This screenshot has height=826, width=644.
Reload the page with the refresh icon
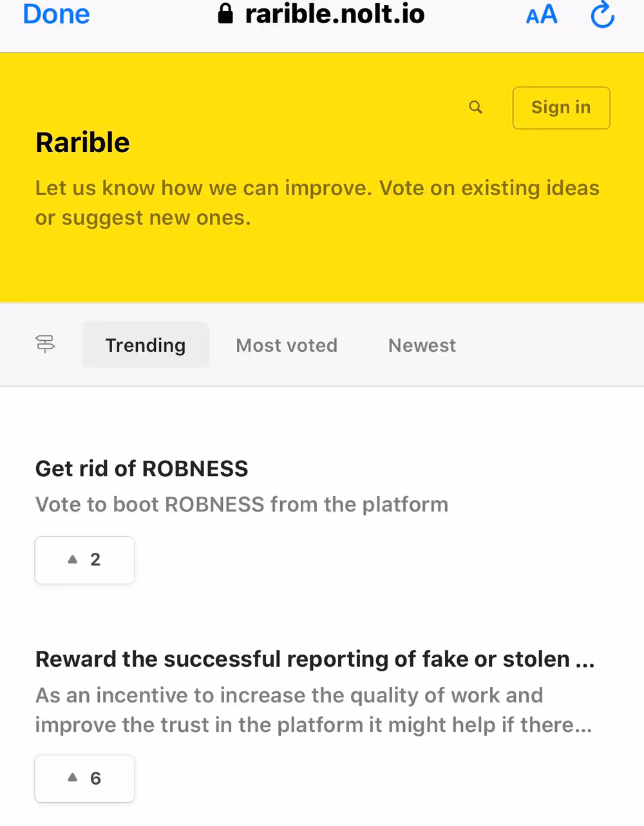click(x=603, y=15)
